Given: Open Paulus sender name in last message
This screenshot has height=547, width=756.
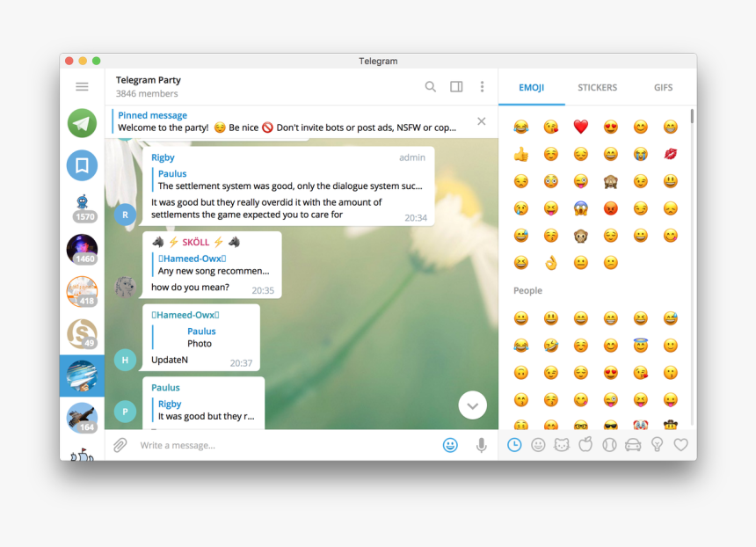Looking at the screenshot, I should (165, 388).
